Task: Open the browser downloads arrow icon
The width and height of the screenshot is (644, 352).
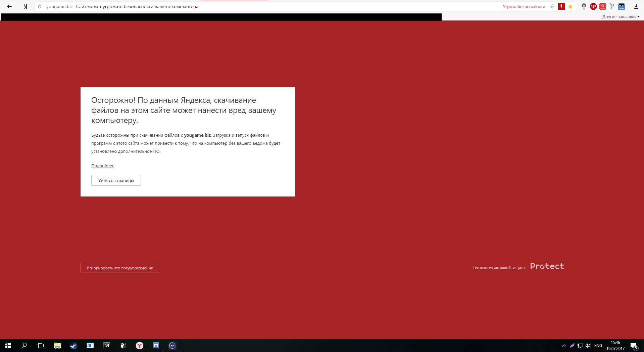Action: click(x=636, y=6)
